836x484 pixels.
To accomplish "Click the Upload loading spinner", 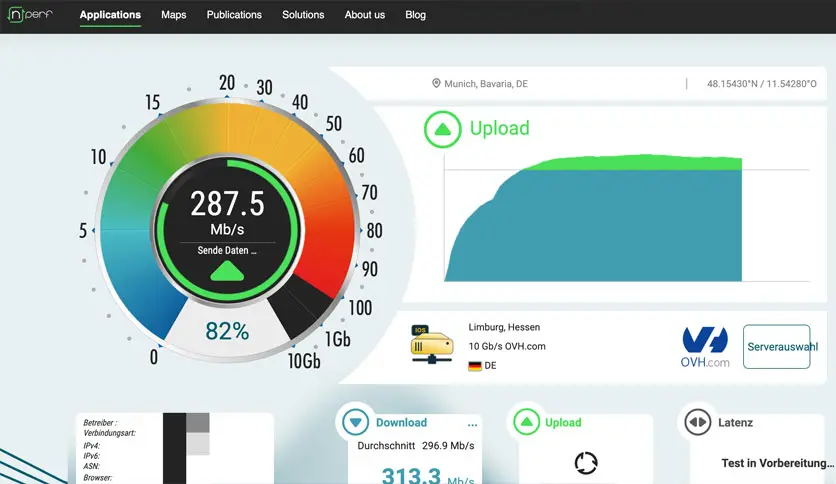I will (586, 463).
